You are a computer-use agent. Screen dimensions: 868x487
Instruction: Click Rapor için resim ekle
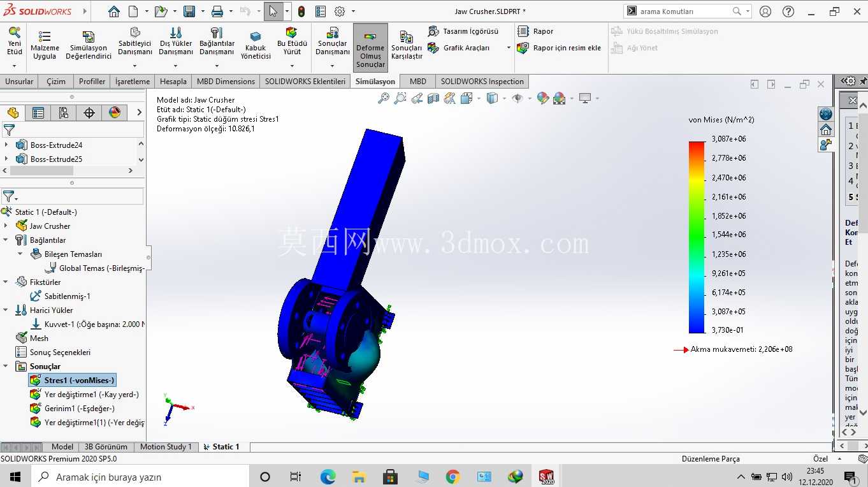559,48
